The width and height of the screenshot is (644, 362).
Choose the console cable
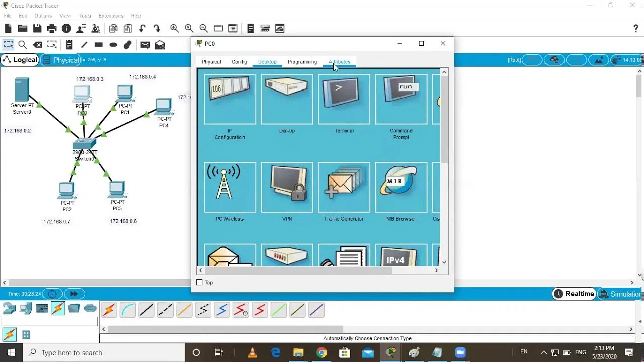[128, 310]
